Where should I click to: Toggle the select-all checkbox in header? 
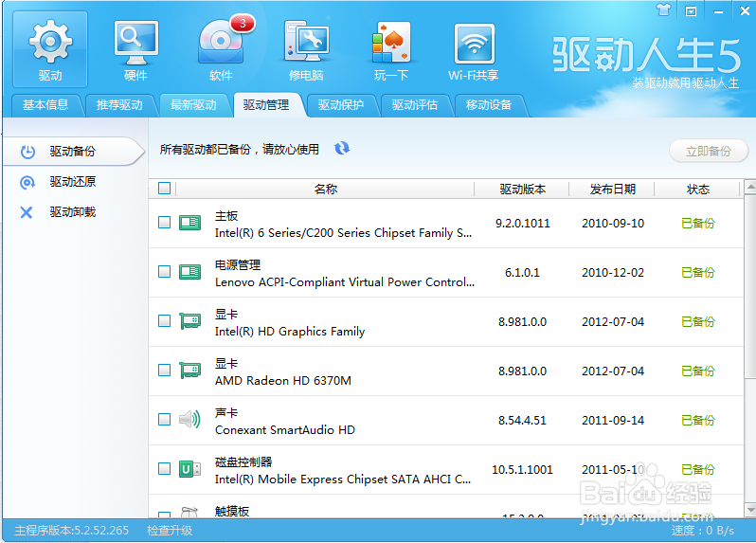(x=165, y=188)
